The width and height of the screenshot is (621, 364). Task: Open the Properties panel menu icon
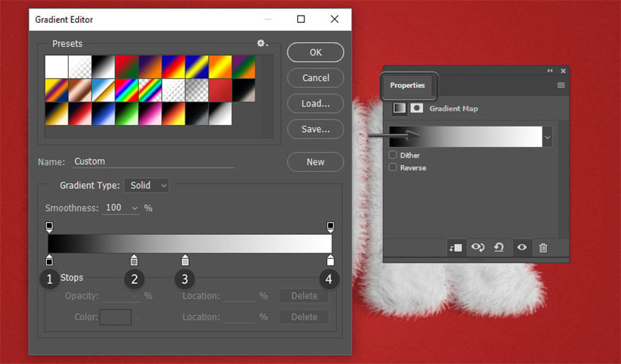[561, 85]
